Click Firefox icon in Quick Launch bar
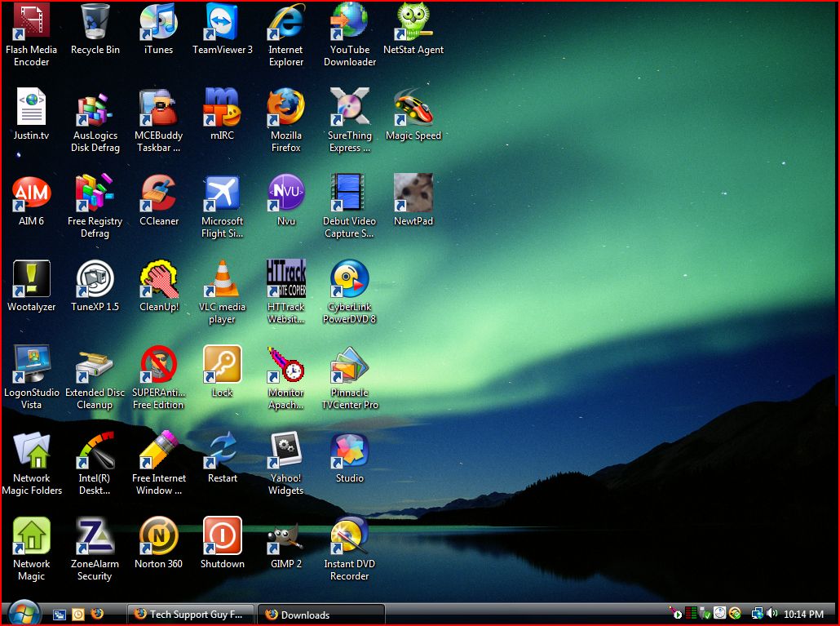Viewport: 840px width, 626px height. coord(98,614)
